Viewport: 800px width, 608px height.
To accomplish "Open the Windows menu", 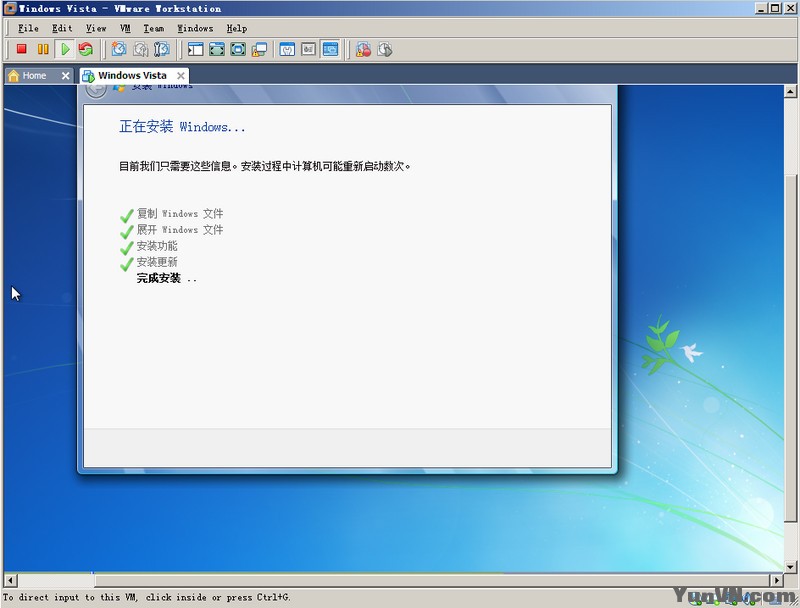I will (x=195, y=29).
